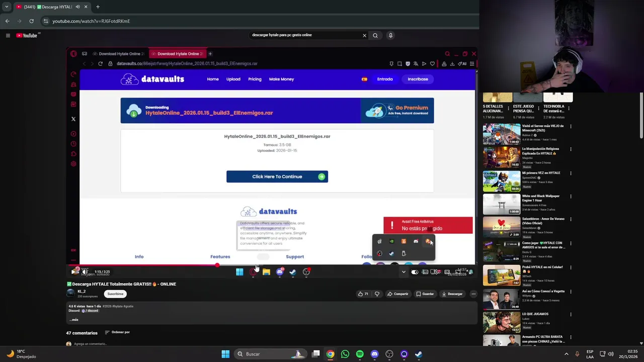Viewport: 644px width, 362px height.
Task: Open the KL_2 channel name link
Action: click(82, 291)
